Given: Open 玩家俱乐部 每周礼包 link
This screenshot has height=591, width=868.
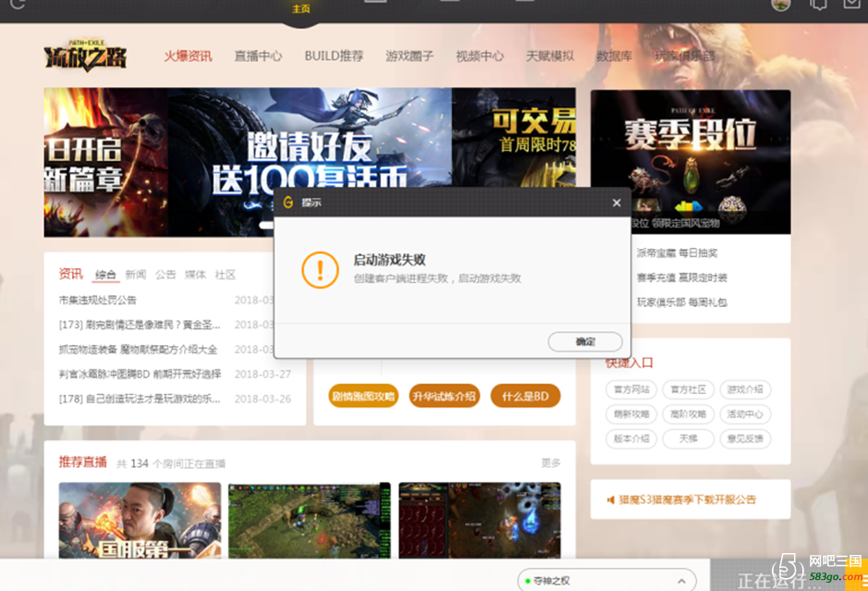Looking at the screenshot, I should tap(682, 302).
